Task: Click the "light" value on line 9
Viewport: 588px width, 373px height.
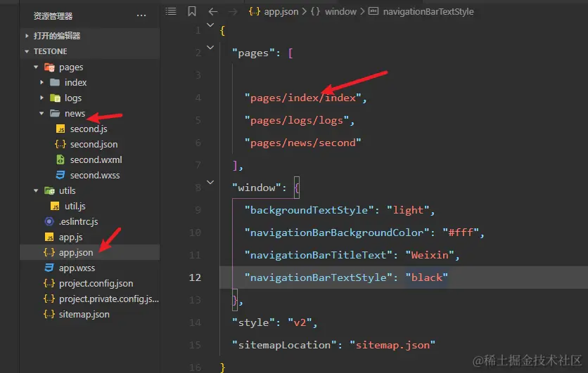Action: pos(408,210)
